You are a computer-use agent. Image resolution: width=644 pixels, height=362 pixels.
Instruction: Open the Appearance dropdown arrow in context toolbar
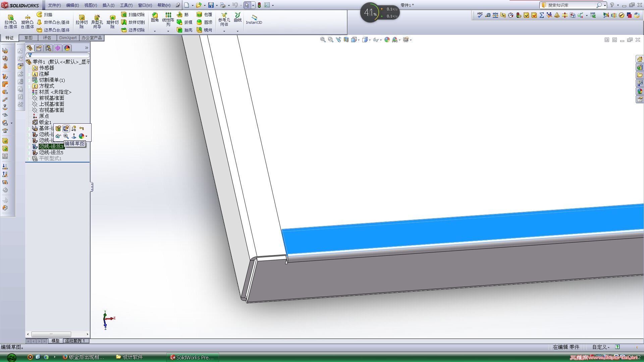coord(87,136)
